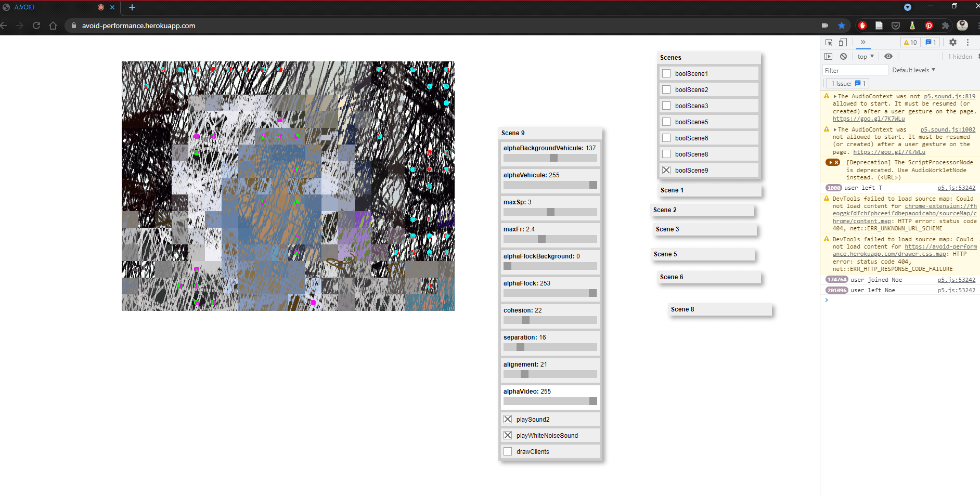Click the inspect element picker icon
Viewport: 980px width, 495px height.
[x=829, y=43]
